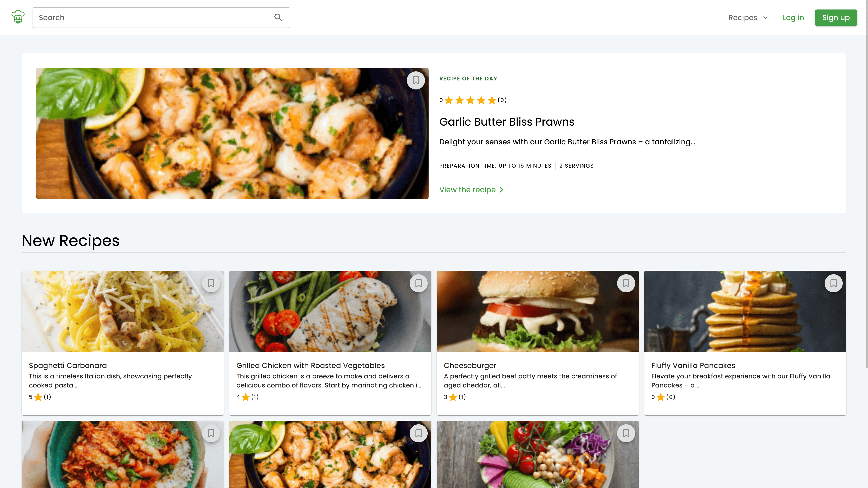Bookmark the veggie salad bowl recipe card
Viewport: 868px width, 488px height.
pos(626,433)
